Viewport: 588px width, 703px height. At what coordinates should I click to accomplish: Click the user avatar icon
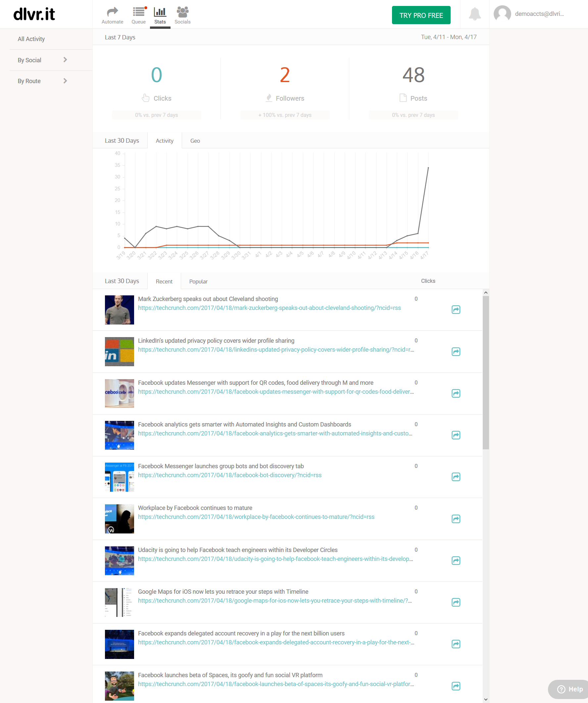(502, 14)
